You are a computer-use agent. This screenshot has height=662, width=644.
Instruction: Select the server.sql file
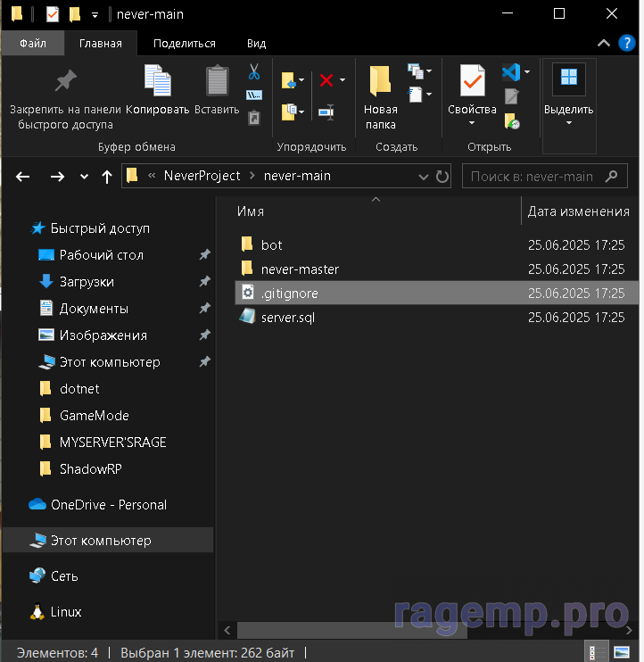[x=287, y=317]
